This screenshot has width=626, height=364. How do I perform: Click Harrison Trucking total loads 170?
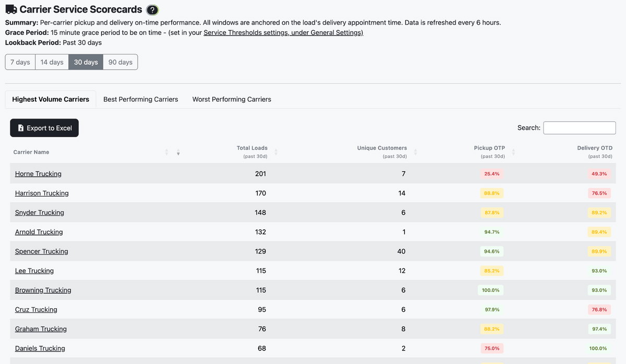[x=260, y=193]
